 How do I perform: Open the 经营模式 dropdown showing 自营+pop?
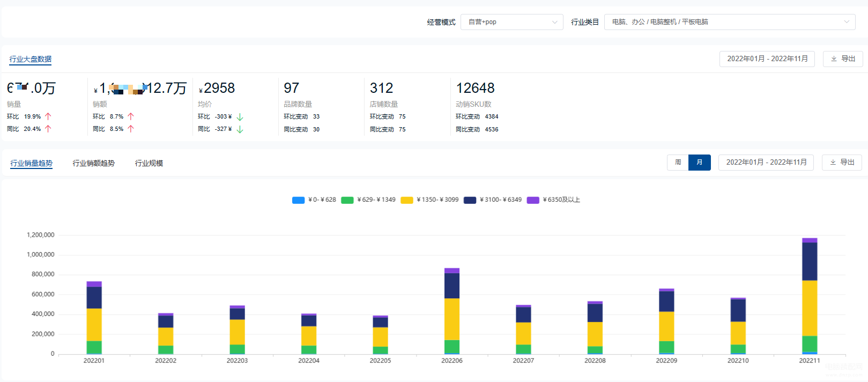click(512, 22)
